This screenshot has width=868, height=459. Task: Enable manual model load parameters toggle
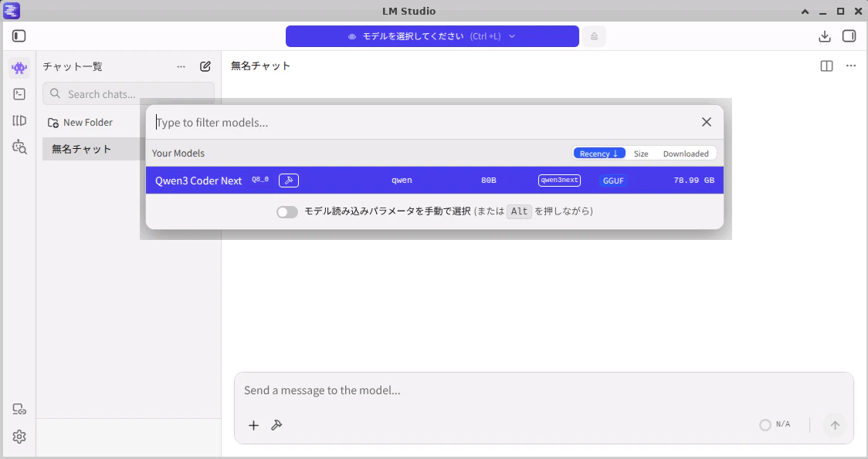(287, 212)
